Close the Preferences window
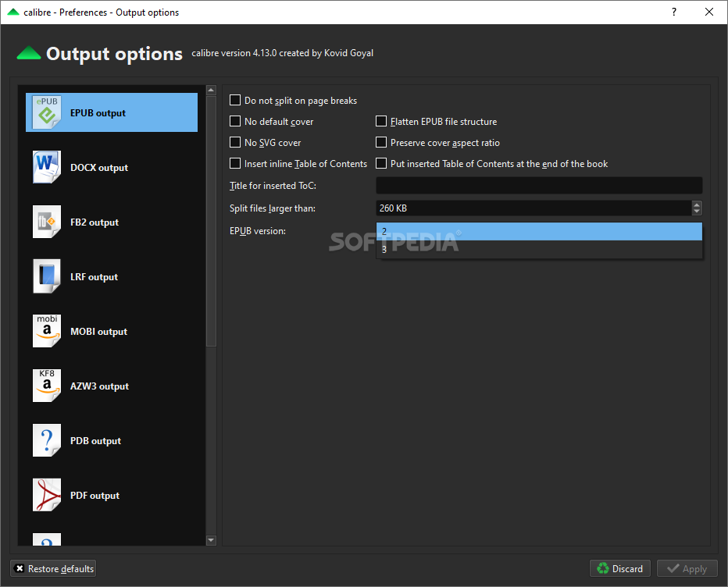This screenshot has width=728, height=587. coord(709,12)
